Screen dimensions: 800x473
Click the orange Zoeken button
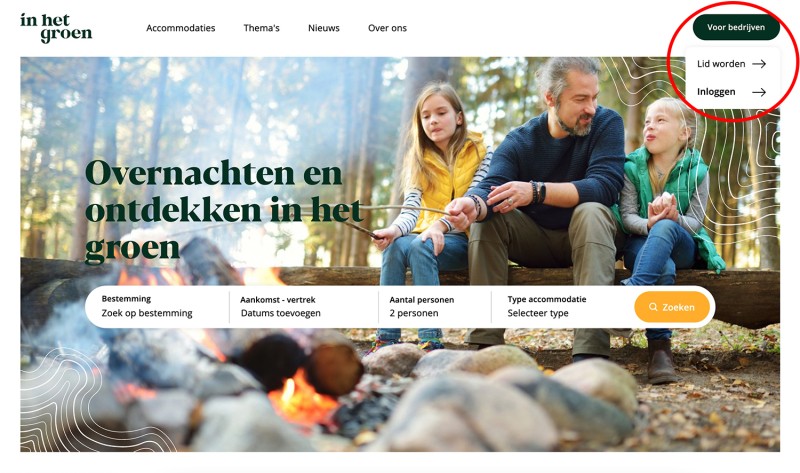672,307
